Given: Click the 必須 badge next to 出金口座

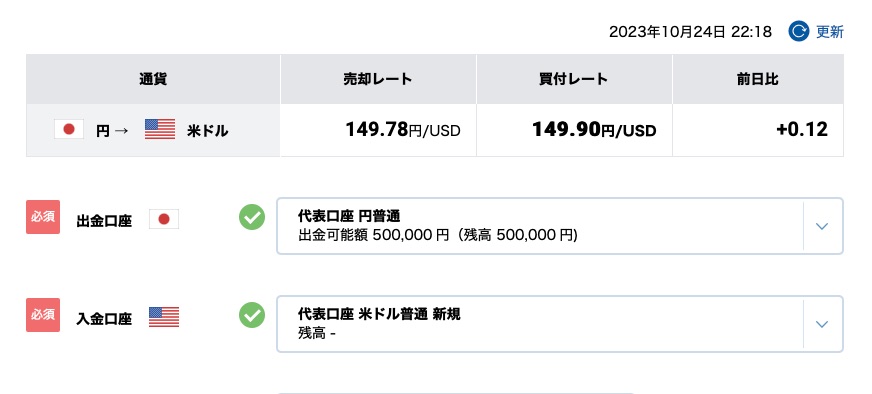Looking at the screenshot, I should pos(43,217).
